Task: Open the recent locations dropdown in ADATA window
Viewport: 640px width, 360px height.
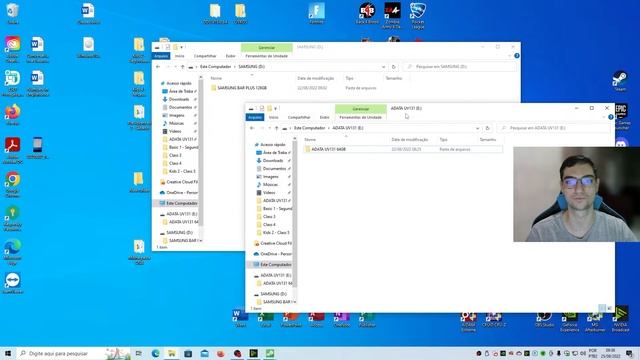Action: [269, 128]
